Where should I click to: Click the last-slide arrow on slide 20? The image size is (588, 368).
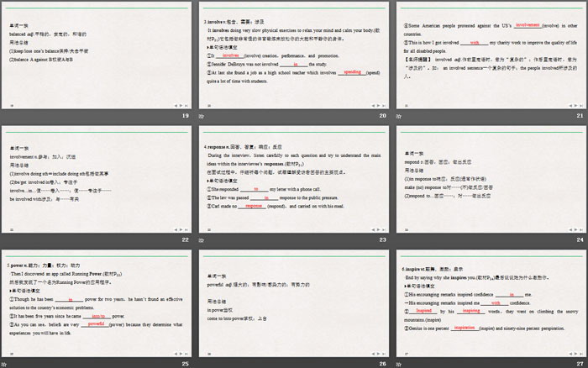pyautogui.click(x=384, y=106)
